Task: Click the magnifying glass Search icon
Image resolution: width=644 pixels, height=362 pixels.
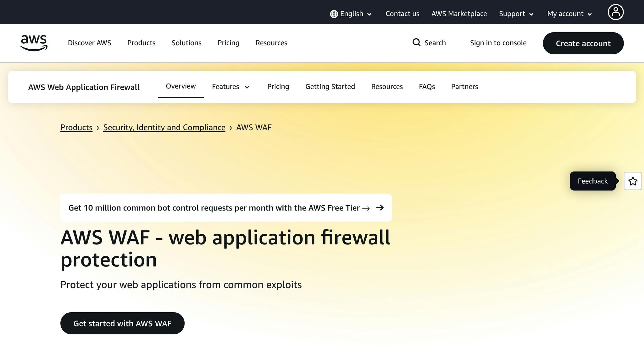Action: (416, 42)
